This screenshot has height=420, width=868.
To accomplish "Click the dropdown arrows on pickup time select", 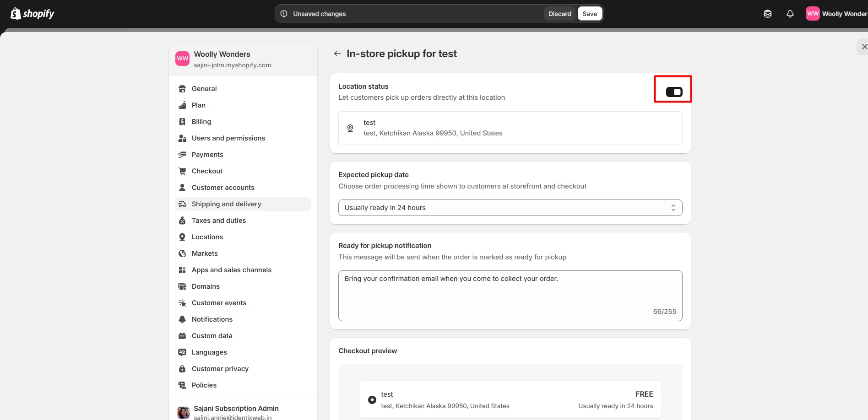I will click(673, 208).
